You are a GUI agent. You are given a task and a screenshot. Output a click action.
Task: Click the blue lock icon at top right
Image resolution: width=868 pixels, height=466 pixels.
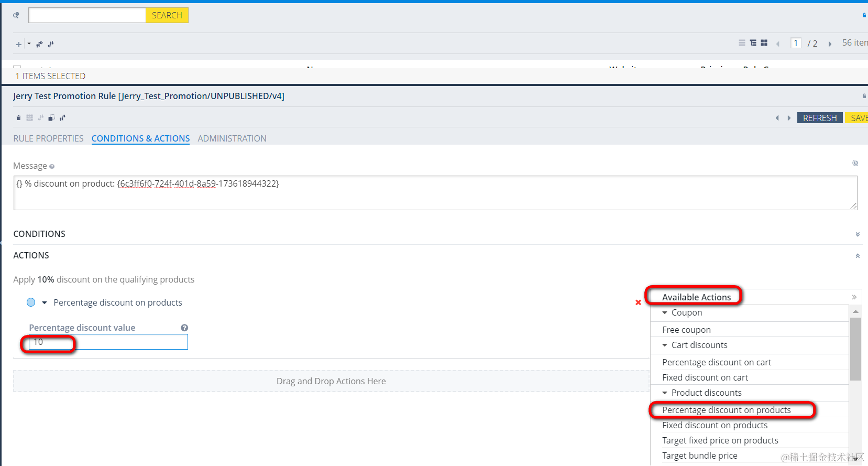pyautogui.click(x=864, y=15)
